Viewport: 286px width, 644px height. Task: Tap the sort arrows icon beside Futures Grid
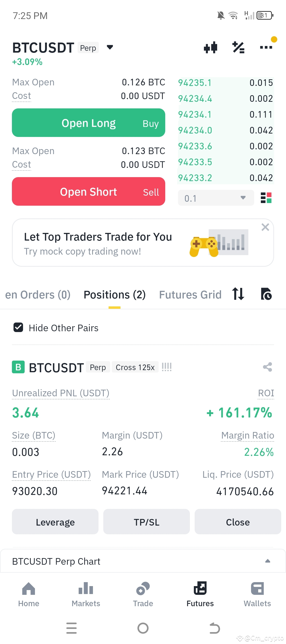point(238,294)
